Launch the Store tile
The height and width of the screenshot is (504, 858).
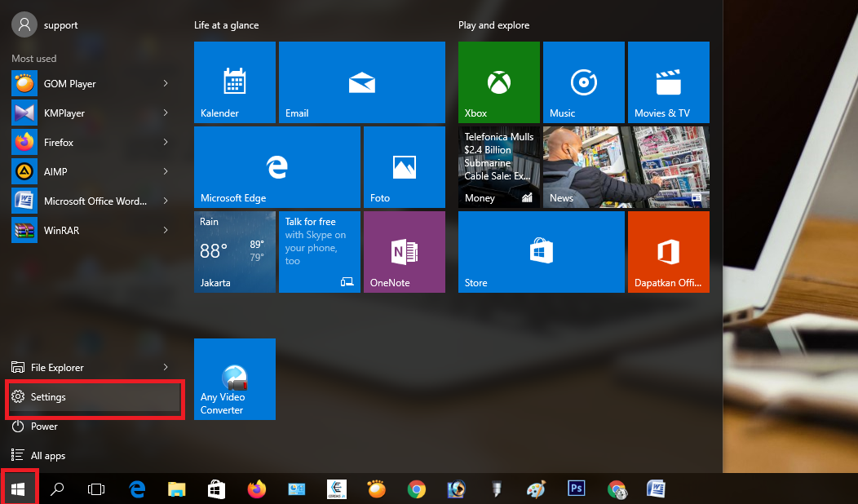point(541,251)
